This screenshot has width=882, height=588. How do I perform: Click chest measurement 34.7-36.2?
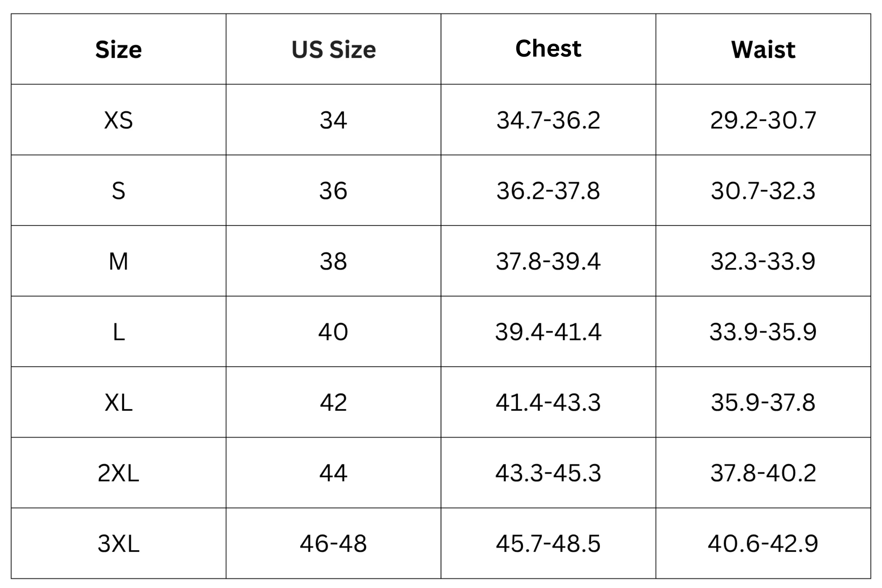(548, 121)
